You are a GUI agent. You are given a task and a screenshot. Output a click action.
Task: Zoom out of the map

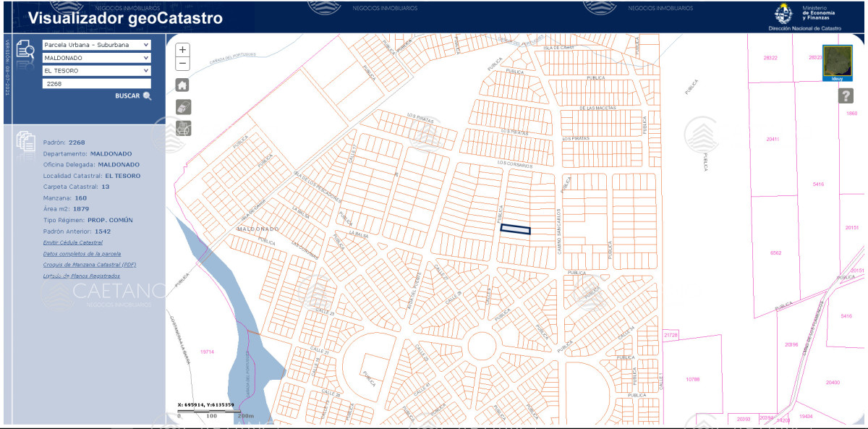(183, 64)
